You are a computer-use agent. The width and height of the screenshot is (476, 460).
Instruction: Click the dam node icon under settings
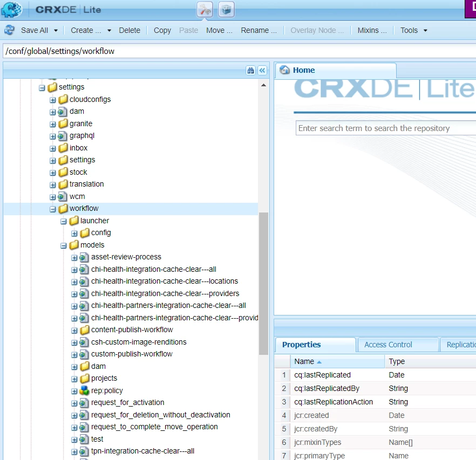[62, 112]
